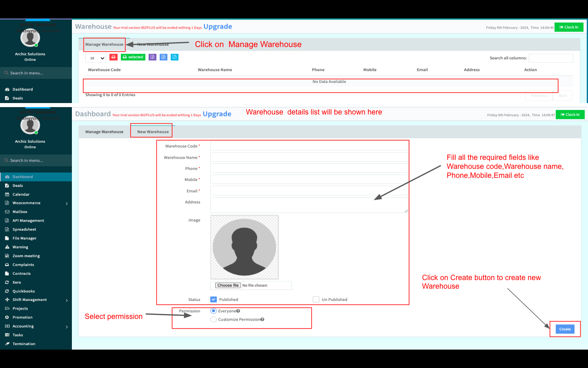Open Projects folder icon in sidebar
Image resolution: width=588 pixels, height=368 pixels.
tap(7, 309)
